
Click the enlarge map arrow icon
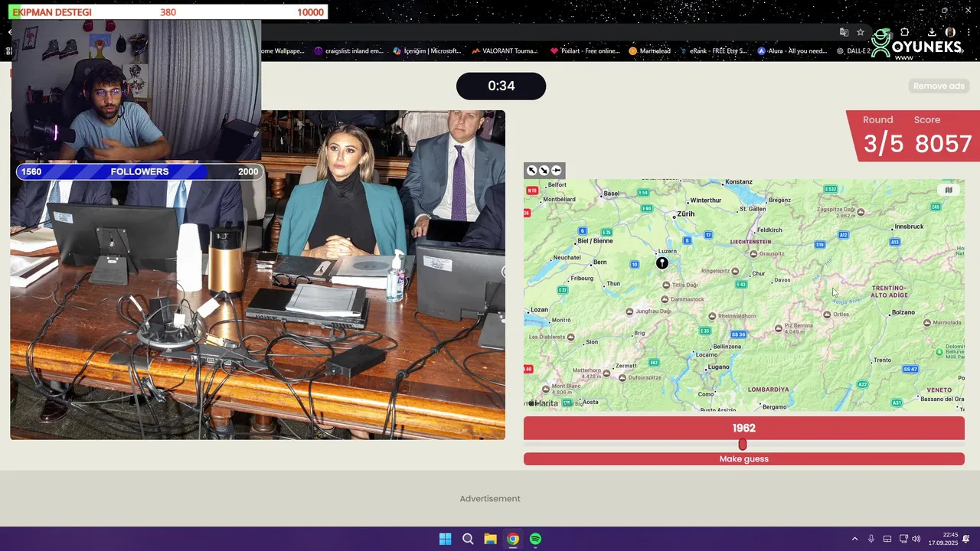click(x=531, y=171)
